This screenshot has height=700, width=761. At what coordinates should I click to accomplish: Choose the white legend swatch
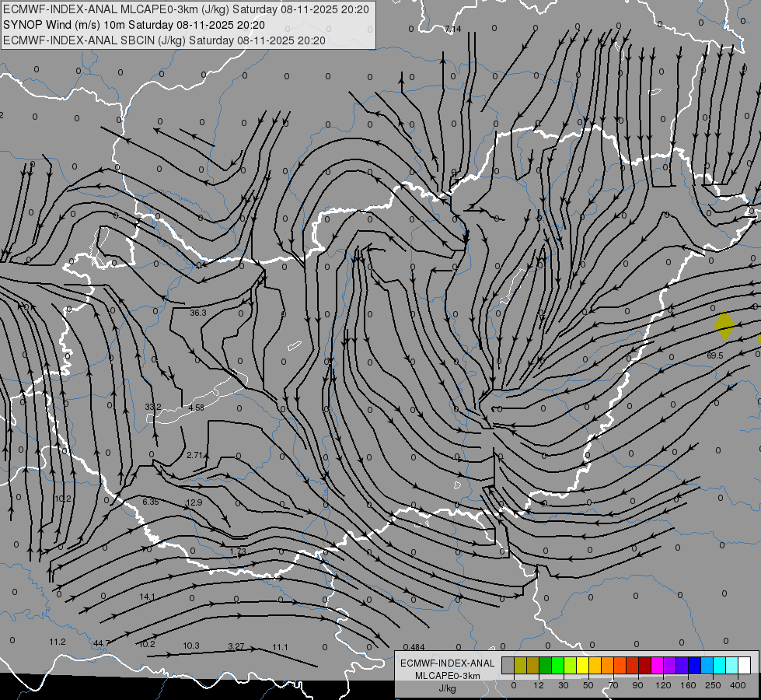coord(744,666)
